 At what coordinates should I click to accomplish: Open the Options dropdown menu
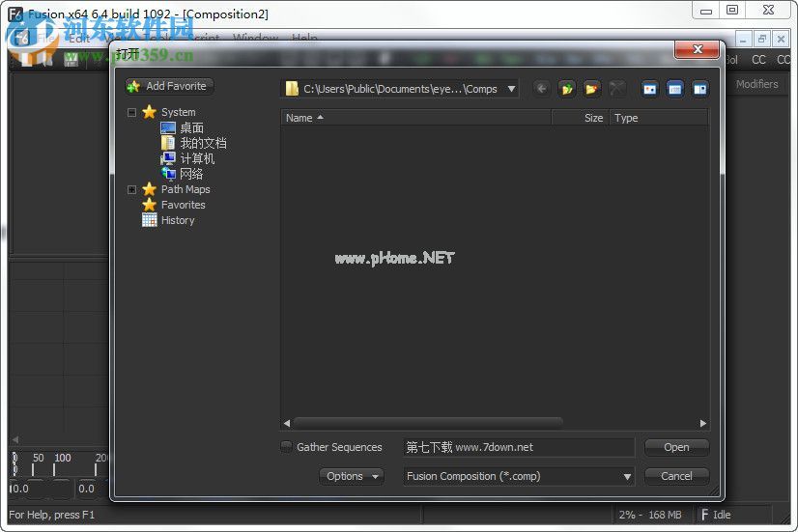pos(351,476)
